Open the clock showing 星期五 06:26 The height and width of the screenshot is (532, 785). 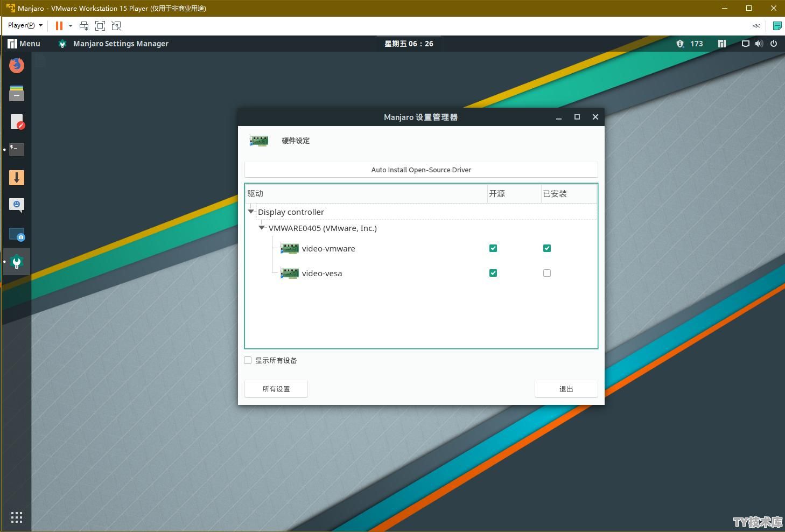(x=409, y=44)
